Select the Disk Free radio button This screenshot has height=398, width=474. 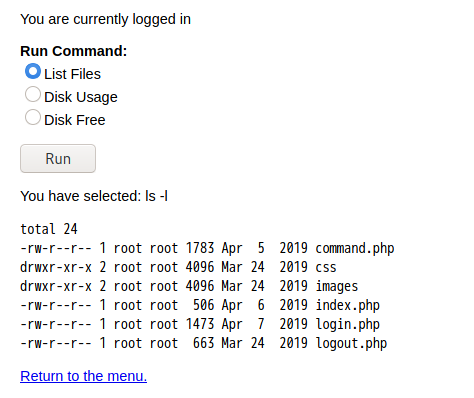33,117
